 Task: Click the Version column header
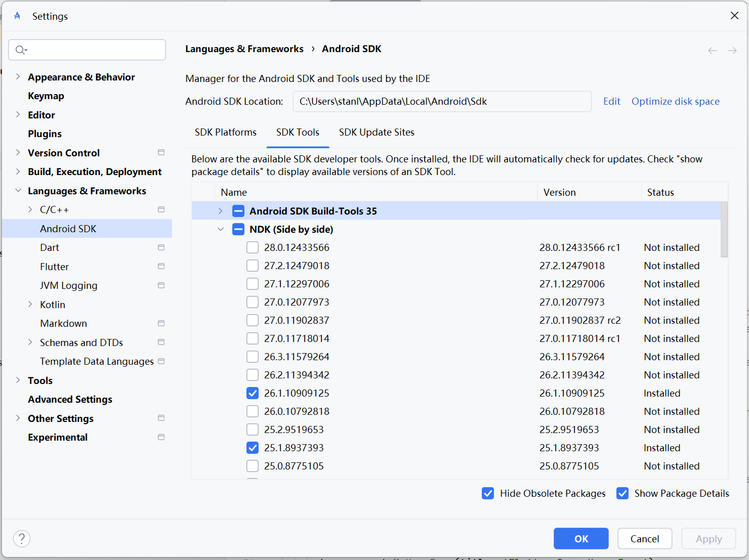point(589,192)
